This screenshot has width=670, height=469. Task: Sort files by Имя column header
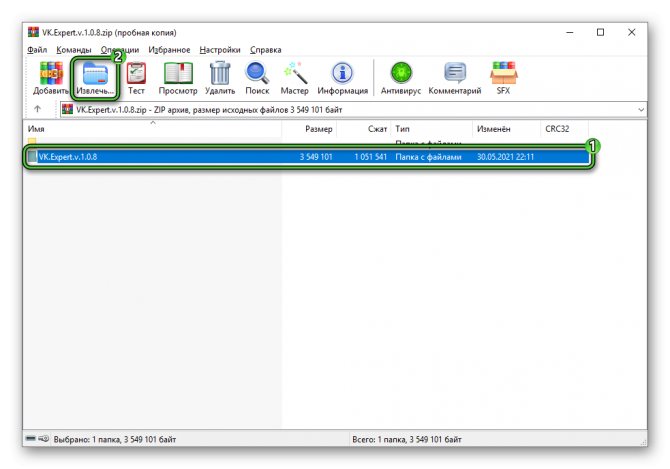(x=153, y=129)
